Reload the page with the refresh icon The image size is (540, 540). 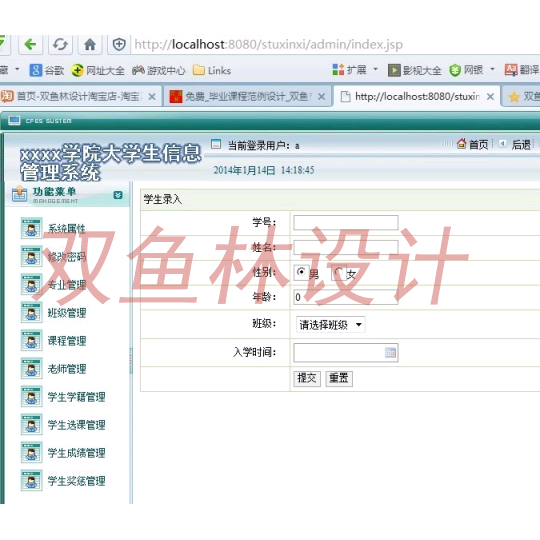pos(60,44)
